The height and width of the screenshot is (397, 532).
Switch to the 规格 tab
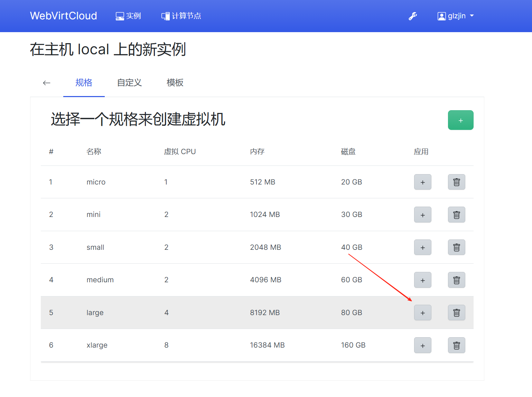coord(84,83)
